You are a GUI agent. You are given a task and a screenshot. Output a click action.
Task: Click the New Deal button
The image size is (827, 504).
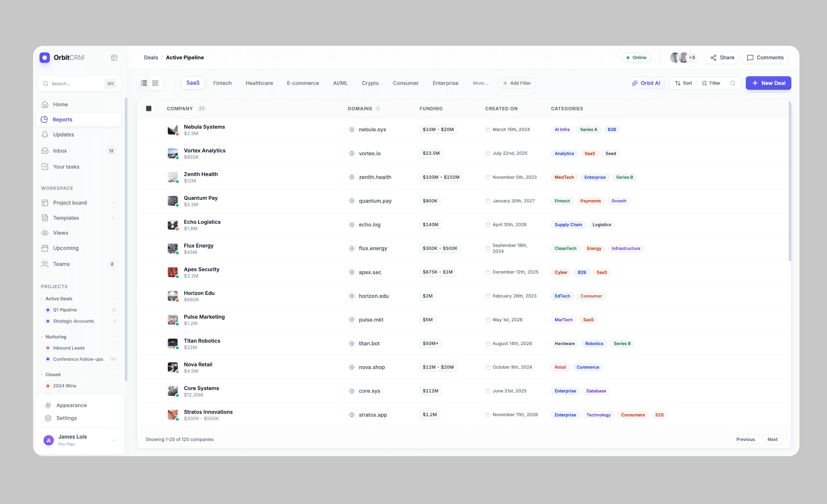pos(768,83)
